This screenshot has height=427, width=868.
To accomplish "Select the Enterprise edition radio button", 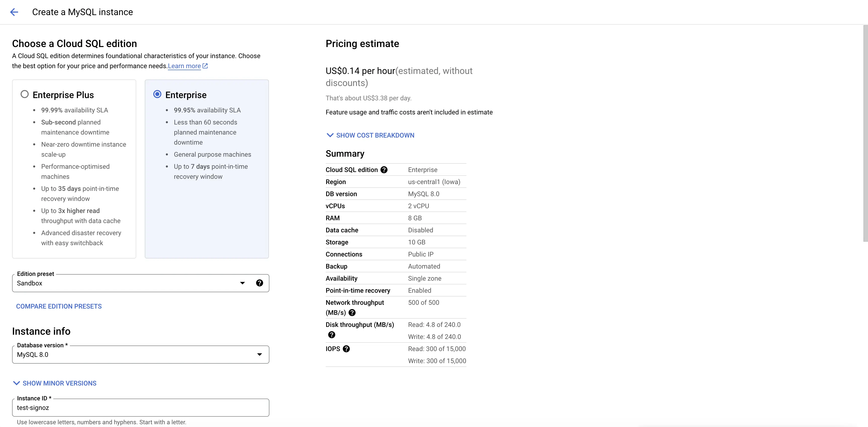I will coord(157,94).
